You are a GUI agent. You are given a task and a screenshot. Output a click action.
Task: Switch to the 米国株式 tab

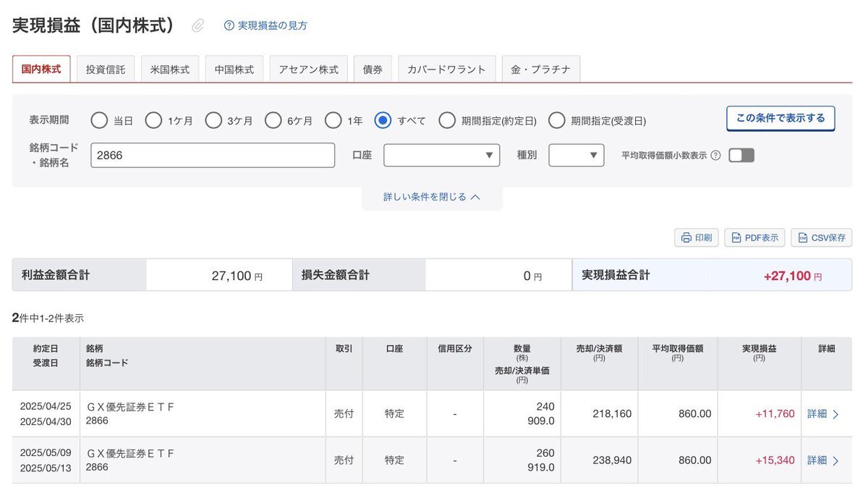point(170,69)
